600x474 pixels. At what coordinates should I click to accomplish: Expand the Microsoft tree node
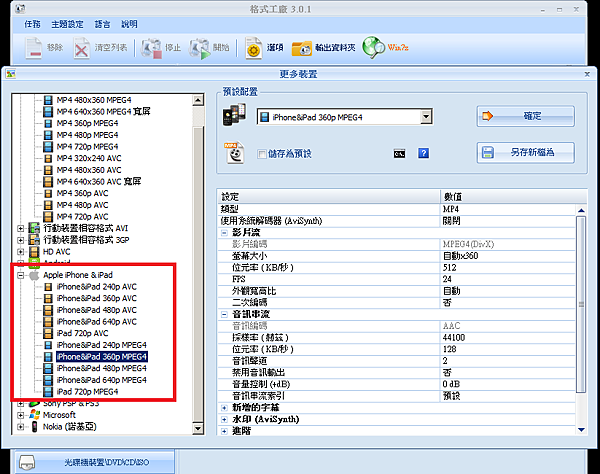point(21,415)
